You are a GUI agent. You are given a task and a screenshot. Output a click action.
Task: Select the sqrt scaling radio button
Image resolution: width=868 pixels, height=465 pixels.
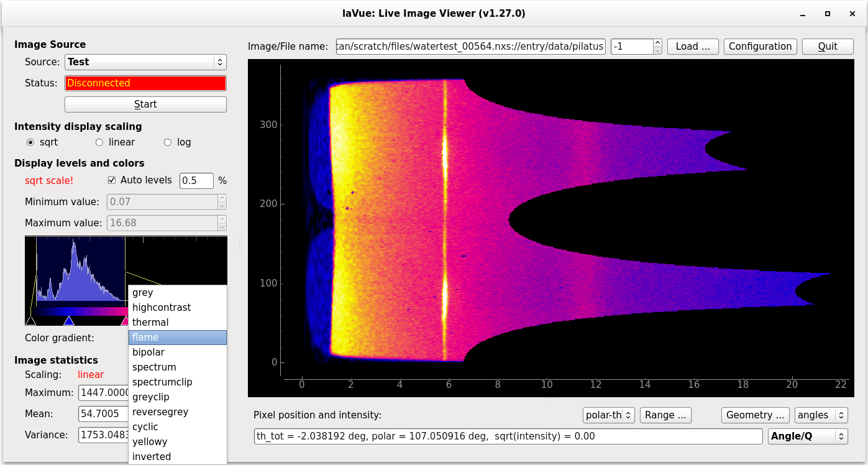coord(30,142)
